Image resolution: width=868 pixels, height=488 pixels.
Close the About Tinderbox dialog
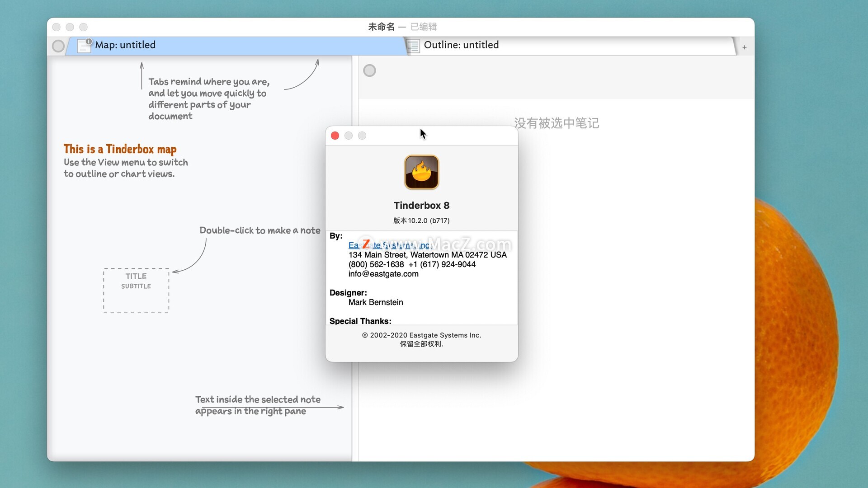335,136
